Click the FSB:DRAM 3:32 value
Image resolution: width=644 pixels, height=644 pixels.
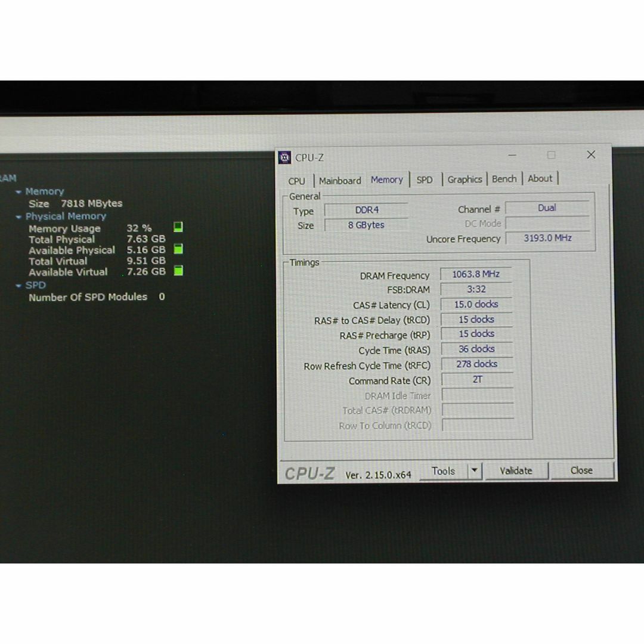pos(476,289)
